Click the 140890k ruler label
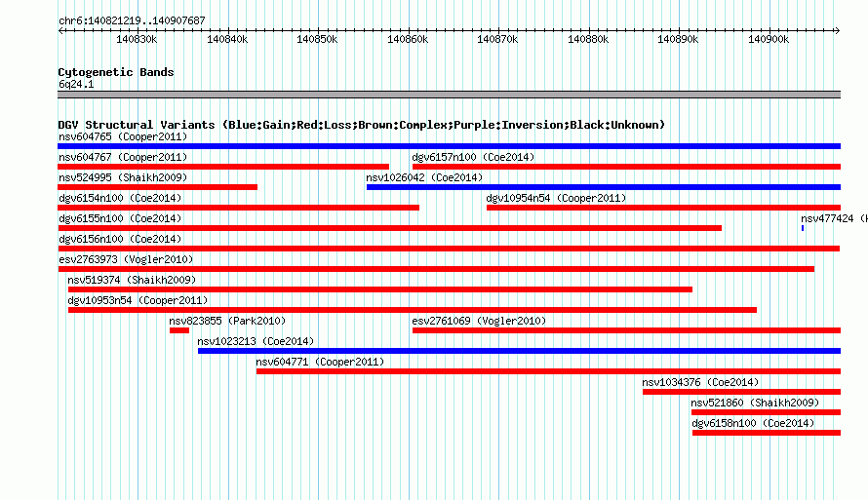Viewport: 868px width, 500px height. click(678, 39)
